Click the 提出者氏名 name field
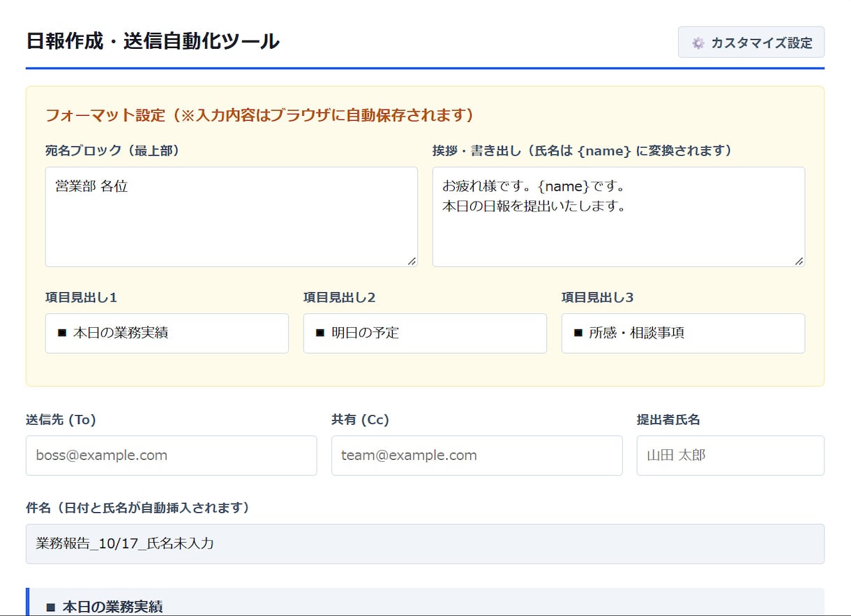The image size is (851, 616). (x=730, y=456)
